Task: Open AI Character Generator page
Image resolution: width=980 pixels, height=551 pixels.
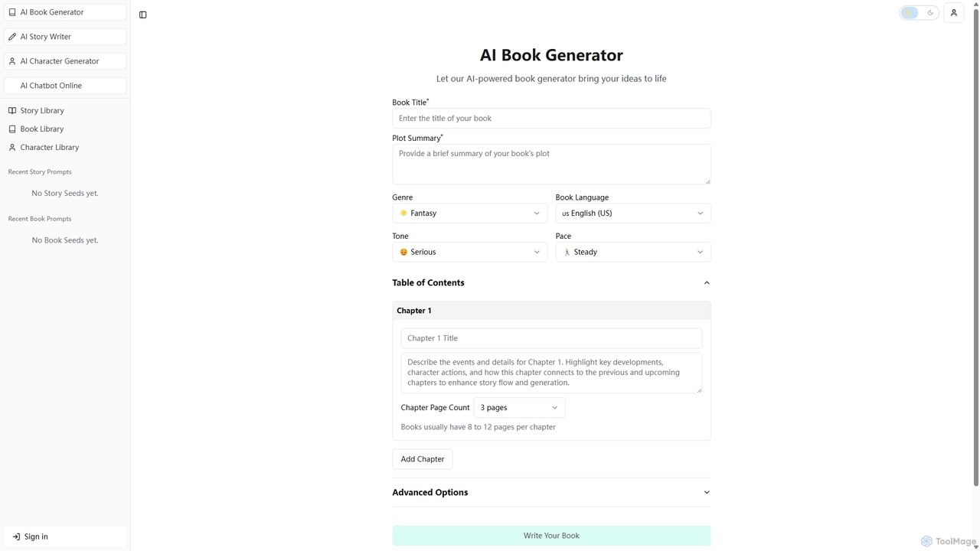Action: pyautogui.click(x=65, y=61)
